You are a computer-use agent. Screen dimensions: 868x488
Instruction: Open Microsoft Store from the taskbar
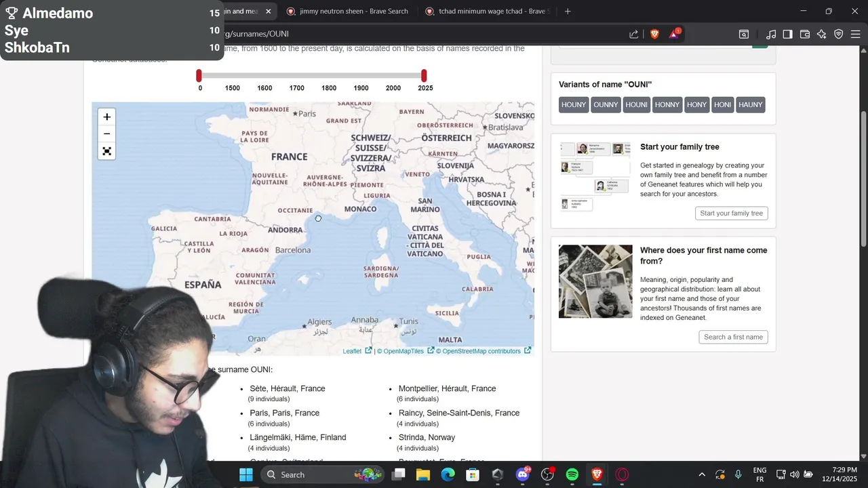point(473,474)
